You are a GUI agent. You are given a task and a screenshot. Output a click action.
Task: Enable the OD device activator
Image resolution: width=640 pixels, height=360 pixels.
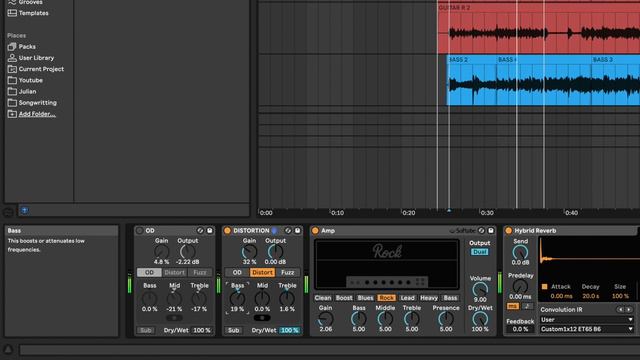coord(140,231)
